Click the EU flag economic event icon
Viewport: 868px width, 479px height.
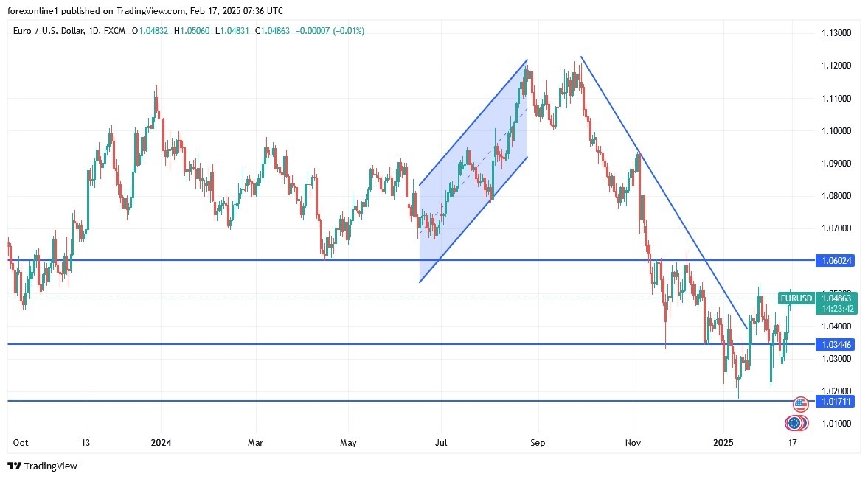[x=794, y=423]
